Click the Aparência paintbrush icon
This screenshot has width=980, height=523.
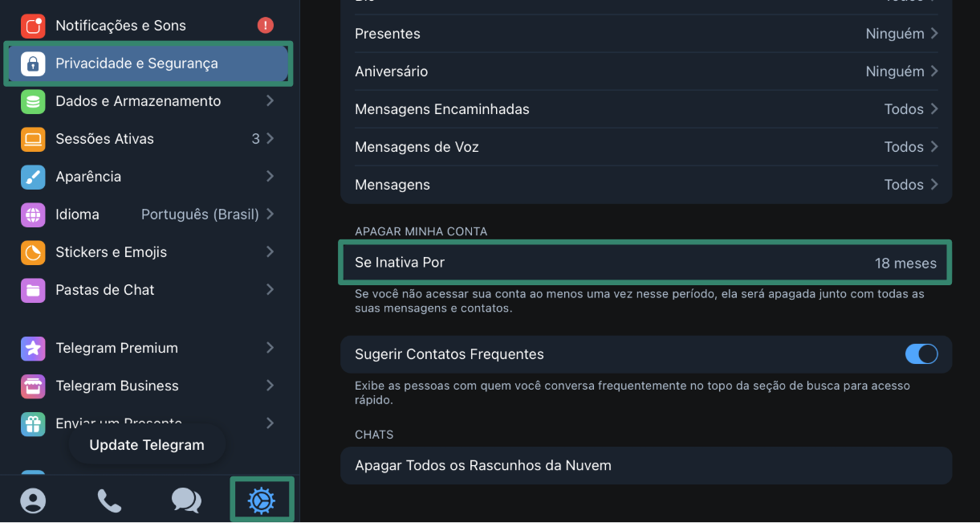pyautogui.click(x=33, y=177)
